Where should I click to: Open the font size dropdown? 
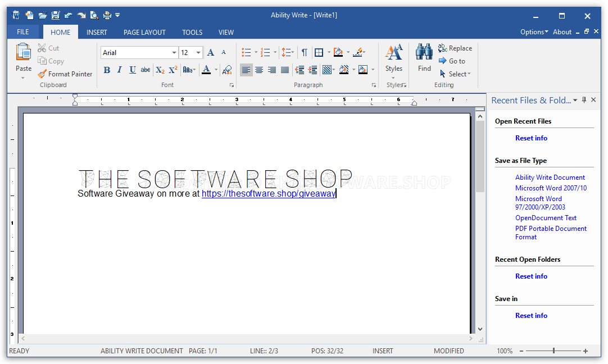[x=198, y=52]
